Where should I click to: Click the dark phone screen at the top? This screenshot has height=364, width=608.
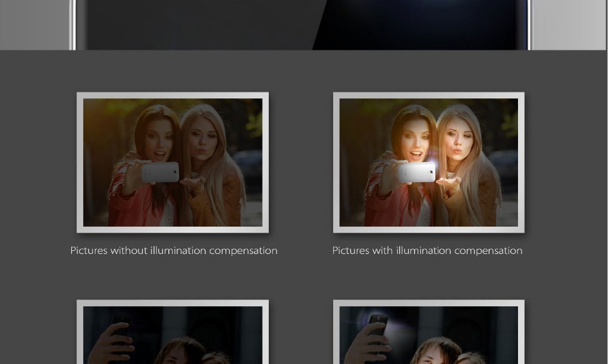point(304,24)
